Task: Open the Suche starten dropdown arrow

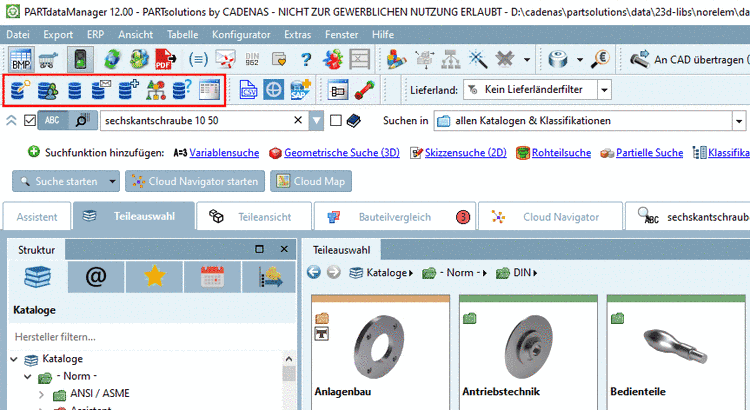Action: (x=112, y=181)
